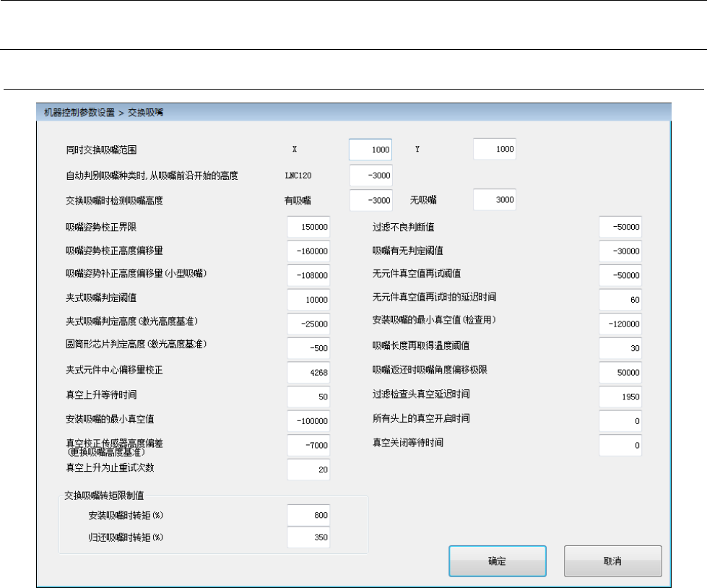Click the 自动判别吸嘴种类时 height label
The height and width of the screenshot is (588, 707).
point(152,176)
